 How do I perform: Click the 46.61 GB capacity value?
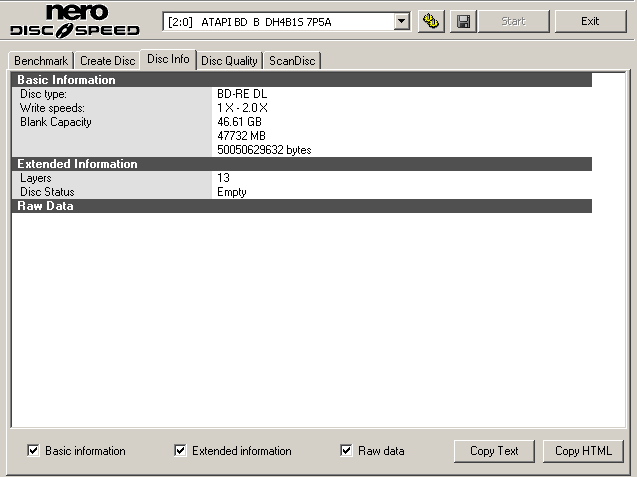(239, 122)
